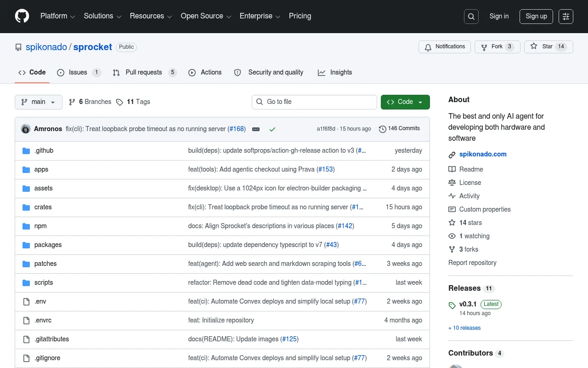The height and width of the screenshot is (368, 588).
Task: Click the link icon beside spikonado.com
Action: coord(452,155)
